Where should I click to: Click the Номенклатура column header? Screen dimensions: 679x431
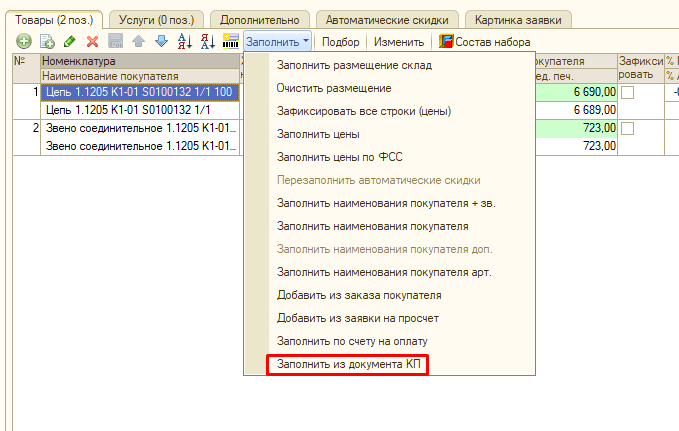point(140,61)
